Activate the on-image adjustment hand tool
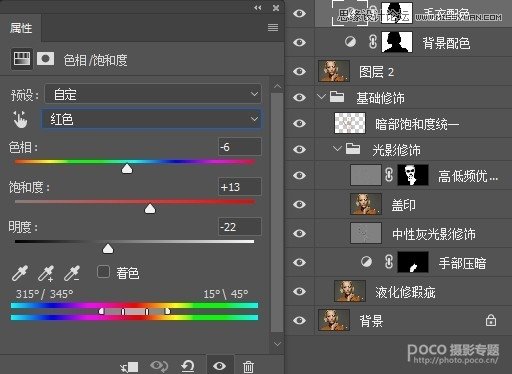 (20, 119)
